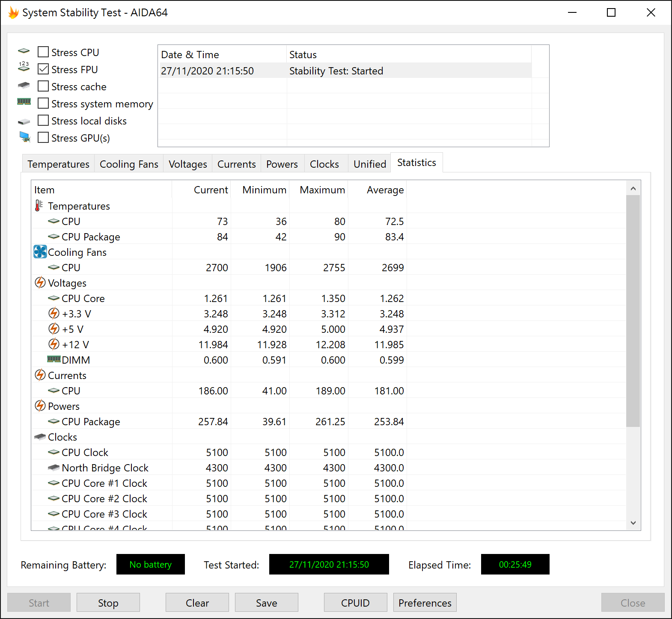Click the Clear button
Viewport: 672px width, 619px height.
[x=197, y=603]
